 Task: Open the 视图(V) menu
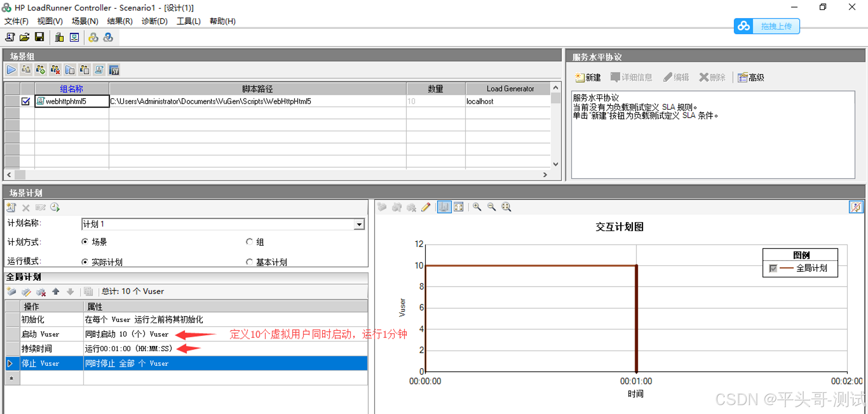[x=50, y=21]
